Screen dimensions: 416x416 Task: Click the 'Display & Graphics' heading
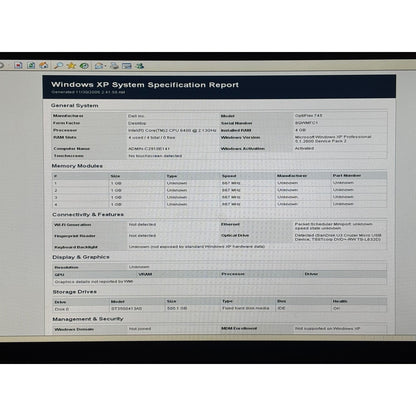tap(81, 257)
